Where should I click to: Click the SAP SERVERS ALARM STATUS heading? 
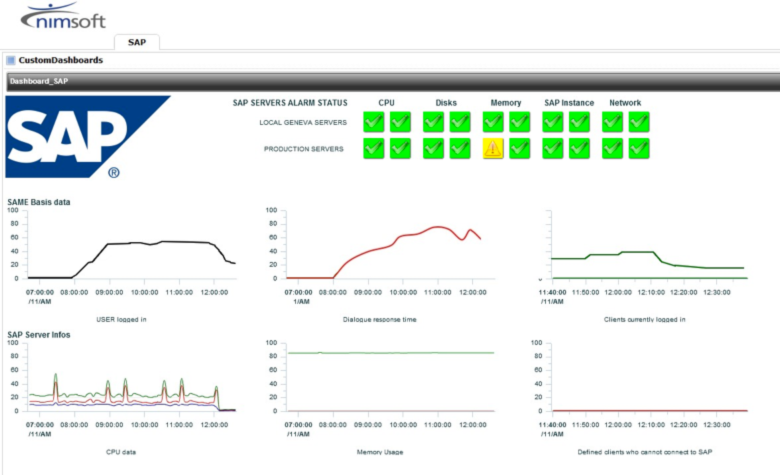coord(290,103)
